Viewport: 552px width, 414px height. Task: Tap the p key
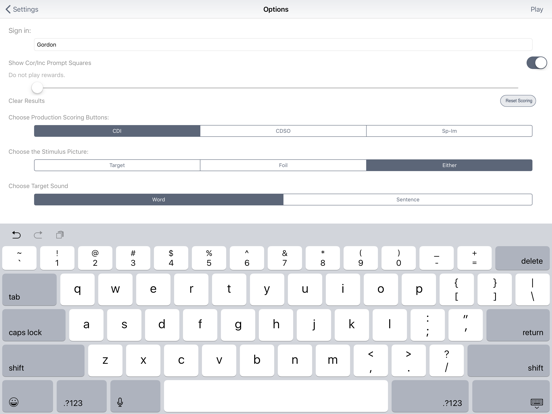tap(419, 290)
